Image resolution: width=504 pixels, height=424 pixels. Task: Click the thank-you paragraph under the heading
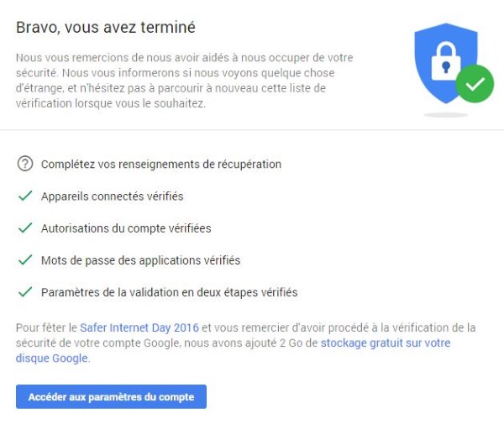coord(184,81)
